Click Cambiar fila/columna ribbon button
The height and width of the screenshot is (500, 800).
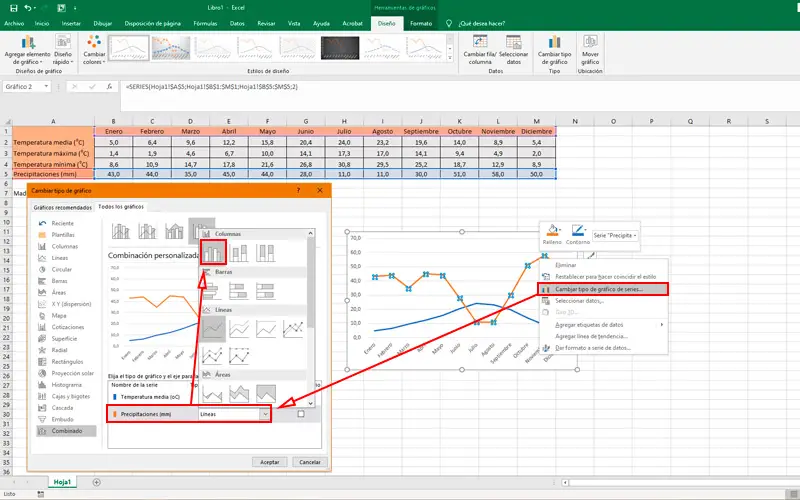tap(480, 50)
